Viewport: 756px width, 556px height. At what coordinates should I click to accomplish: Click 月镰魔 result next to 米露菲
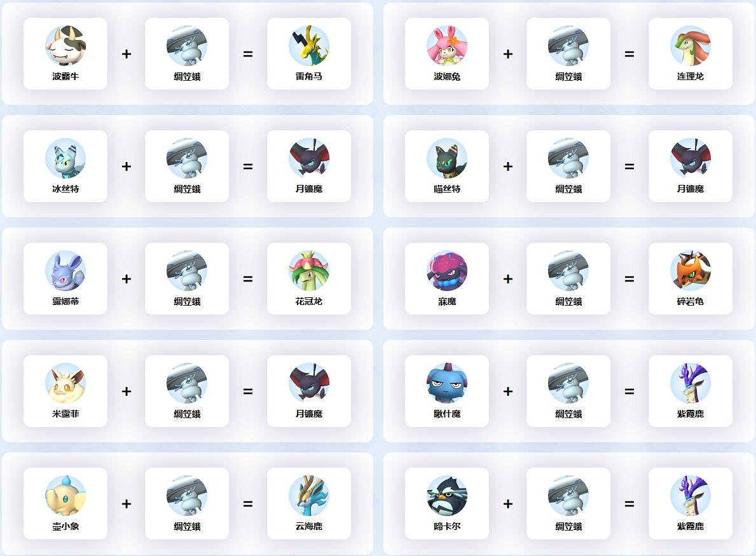[309, 391]
